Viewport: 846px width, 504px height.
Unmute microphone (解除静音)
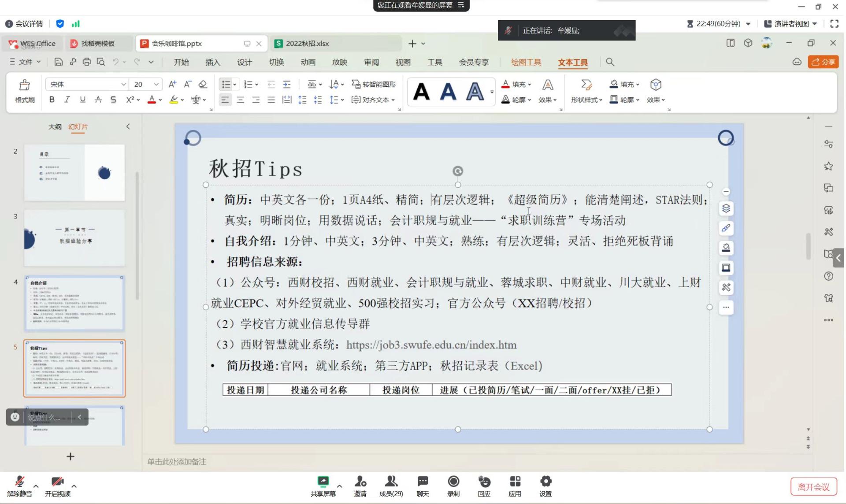19,482
